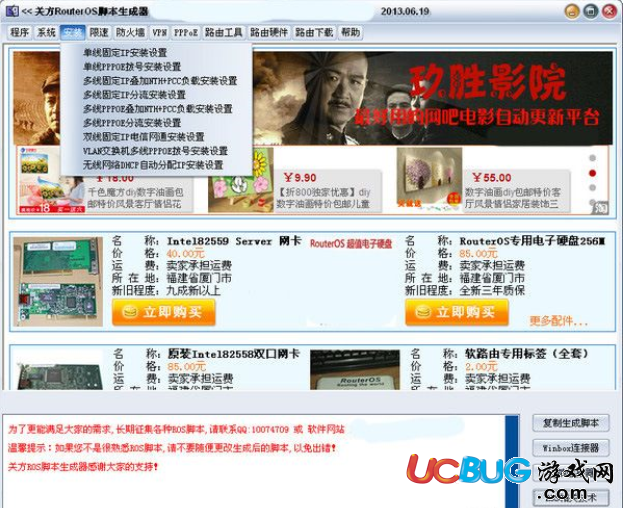Close the window with the red button
Viewport: 623px width, 508px height.
tap(609, 11)
